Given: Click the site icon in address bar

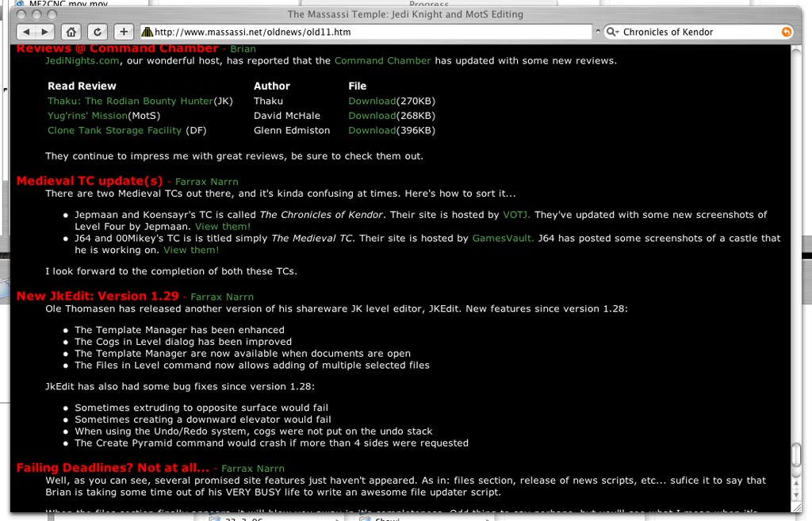Looking at the screenshot, I should coord(147,32).
